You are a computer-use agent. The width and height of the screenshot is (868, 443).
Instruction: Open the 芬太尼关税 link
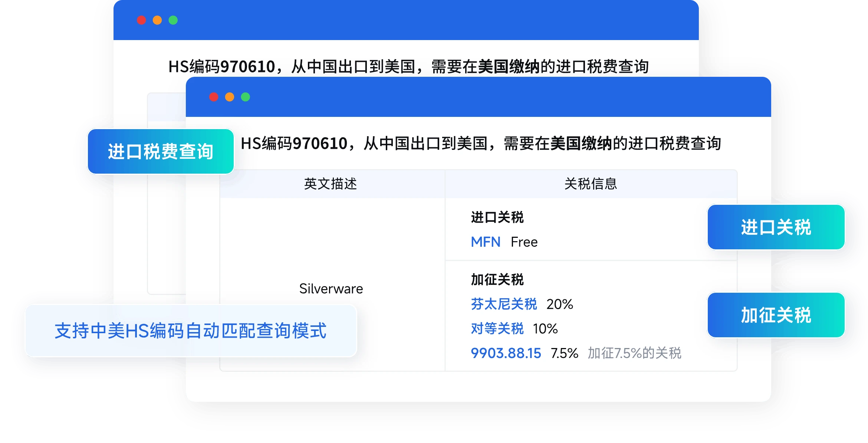[504, 304]
